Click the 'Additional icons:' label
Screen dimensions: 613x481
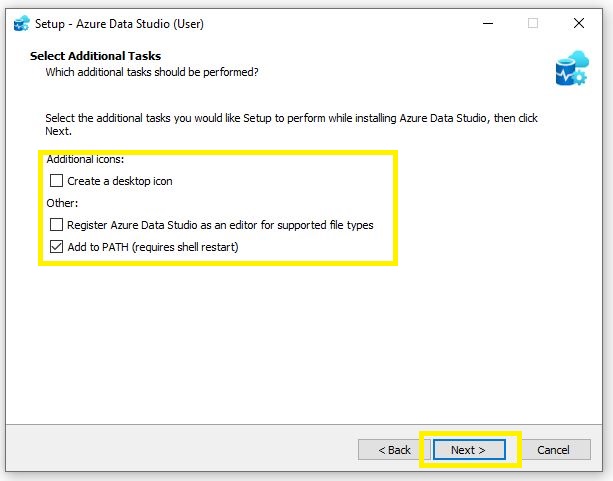pos(85,159)
